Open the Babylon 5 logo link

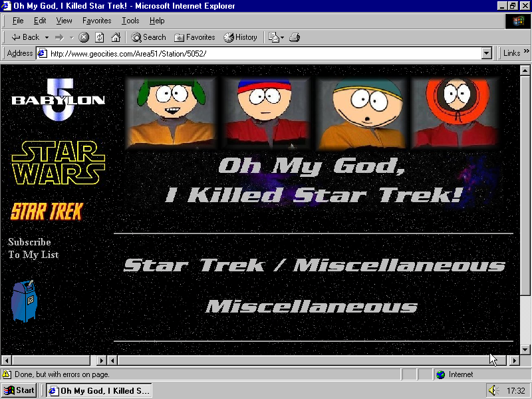(x=59, y=99)
